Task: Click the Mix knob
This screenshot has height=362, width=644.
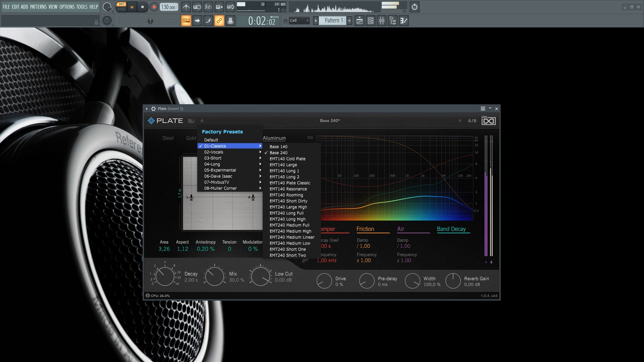Action: click(x=214, y=277)
